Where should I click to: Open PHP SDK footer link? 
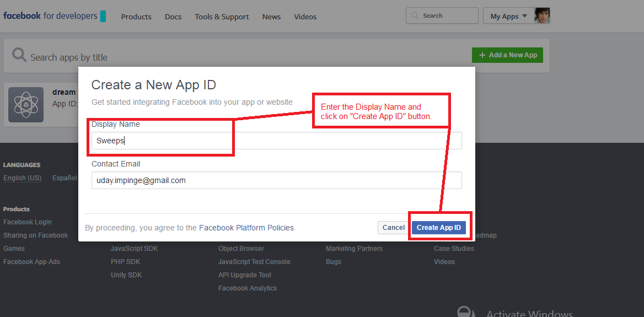click(x=125, y=261)
